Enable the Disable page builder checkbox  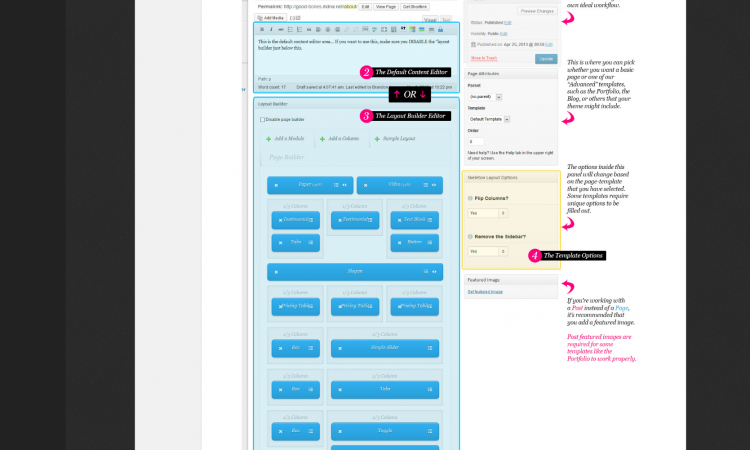pos(262,119)
